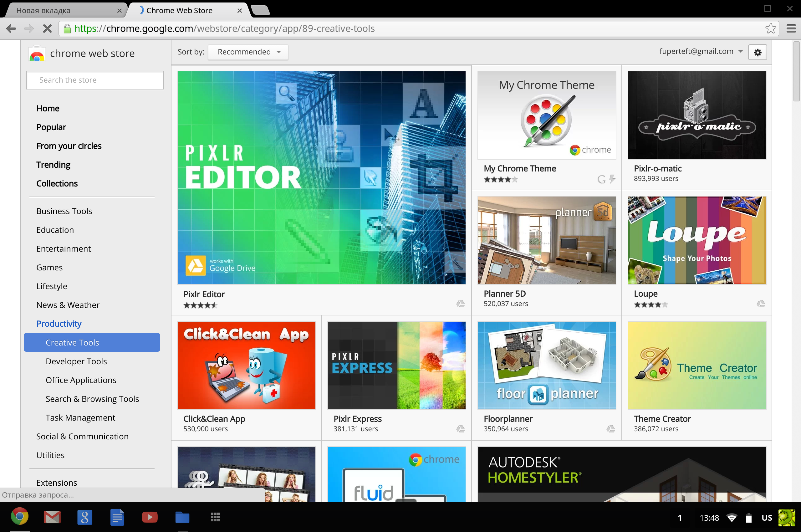Viewport: 801px width, 532px height.
Task: Stop loading the page
Action: click(48, 28)
